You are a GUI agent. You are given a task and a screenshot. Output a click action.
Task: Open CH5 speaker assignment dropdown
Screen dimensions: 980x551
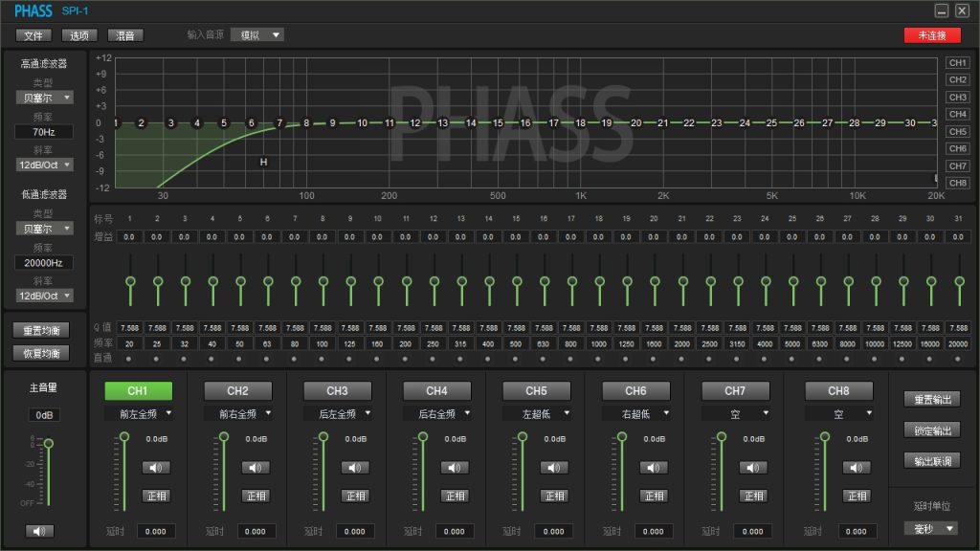[536, 413]
